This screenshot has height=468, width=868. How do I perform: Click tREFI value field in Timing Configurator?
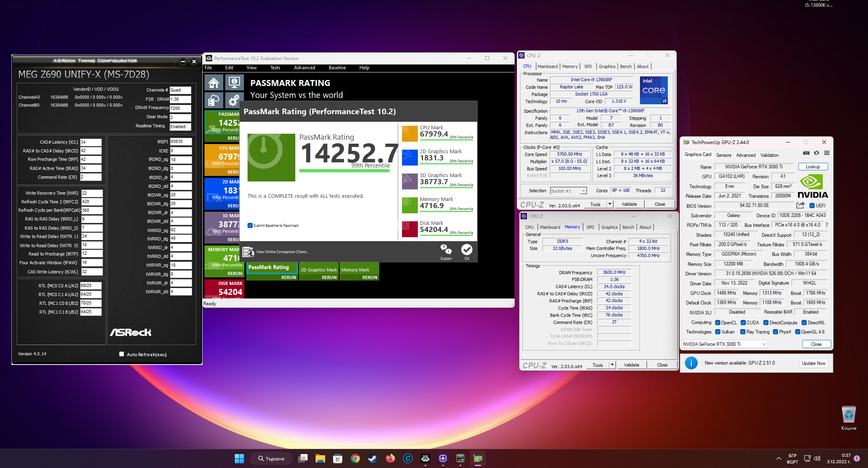181,141
